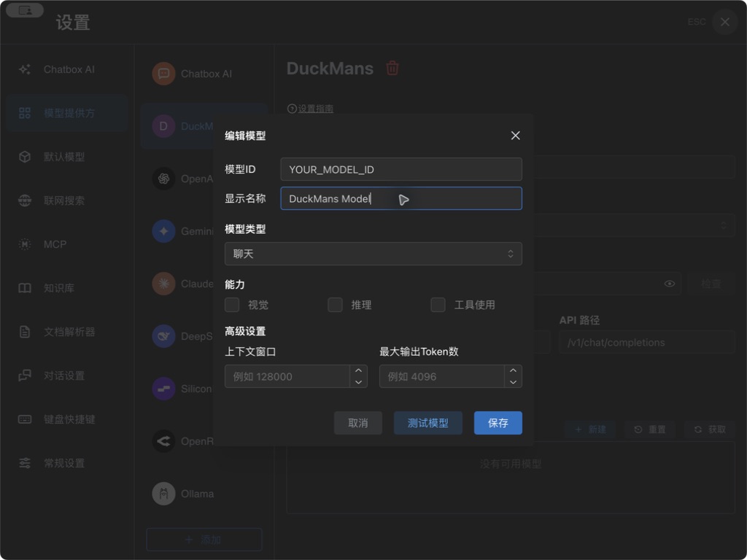The height and width of the screenshot is (560, 747).
Task: Open 默认模型 settings section
Action: (x=67, y=157)
